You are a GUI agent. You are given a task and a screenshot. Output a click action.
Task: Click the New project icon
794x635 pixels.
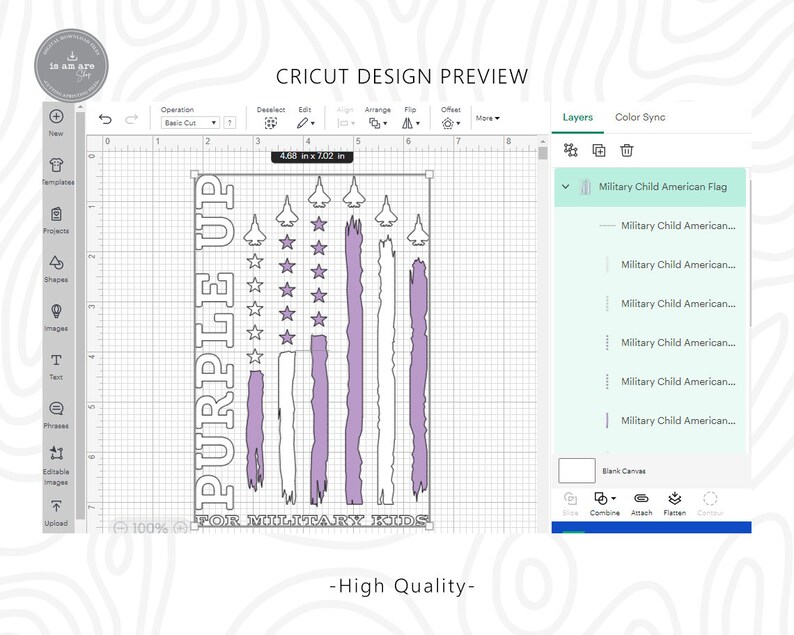point(56,116)
